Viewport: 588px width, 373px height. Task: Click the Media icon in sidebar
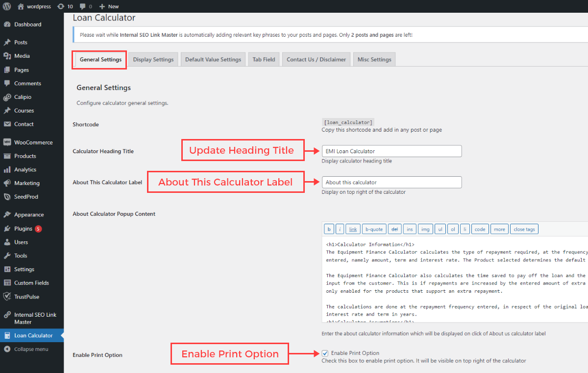point(7,56)
